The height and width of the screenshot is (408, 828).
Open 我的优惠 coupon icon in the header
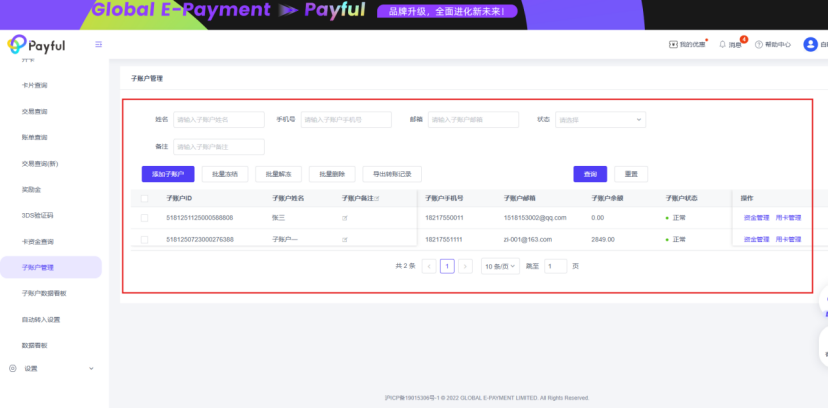pyautogui.click(x=673, y=45)
